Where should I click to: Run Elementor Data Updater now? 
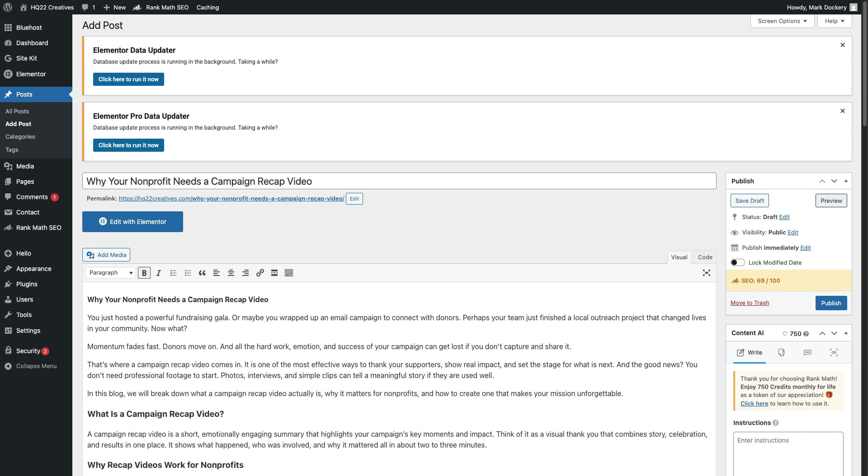(128, 79)
